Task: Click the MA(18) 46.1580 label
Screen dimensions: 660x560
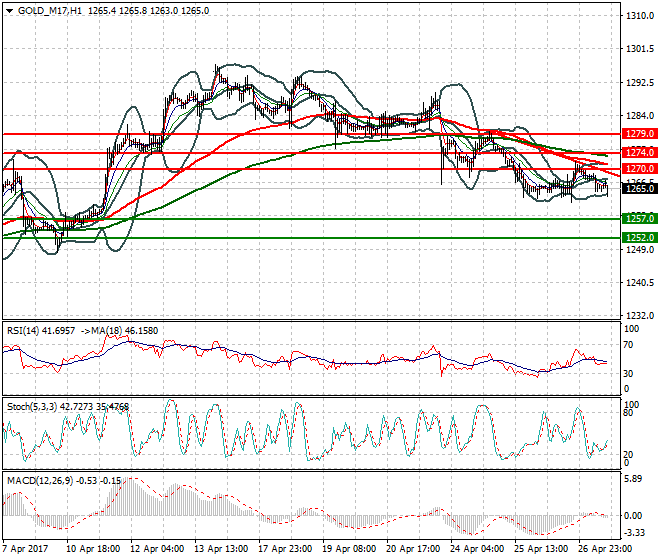Action: pos(125,331)
